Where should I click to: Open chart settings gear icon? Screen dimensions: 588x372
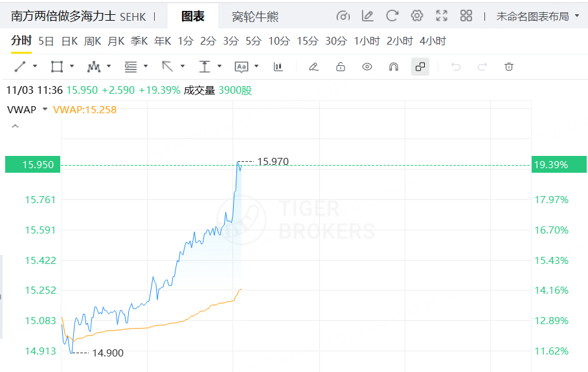[417, 16]
